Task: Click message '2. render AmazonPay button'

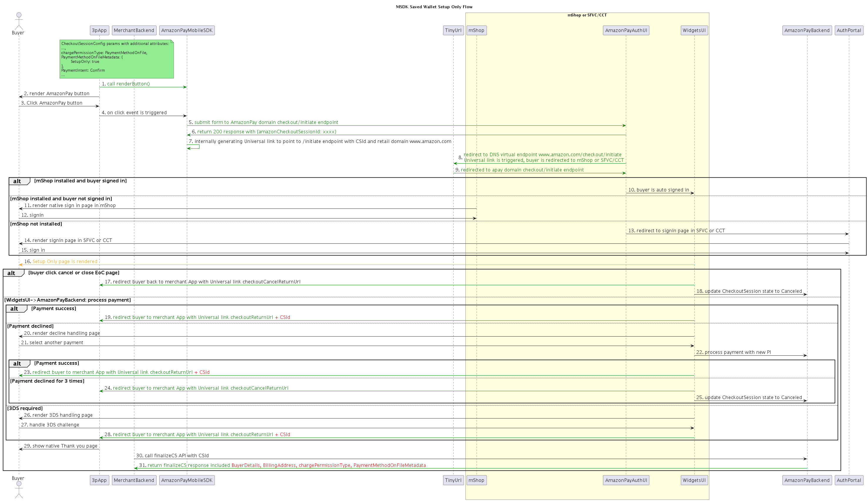Action: [56, 94]
